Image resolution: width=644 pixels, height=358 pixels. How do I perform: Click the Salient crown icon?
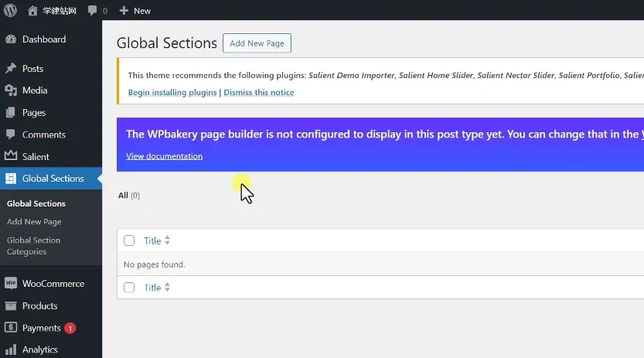(x=11, y=155)
